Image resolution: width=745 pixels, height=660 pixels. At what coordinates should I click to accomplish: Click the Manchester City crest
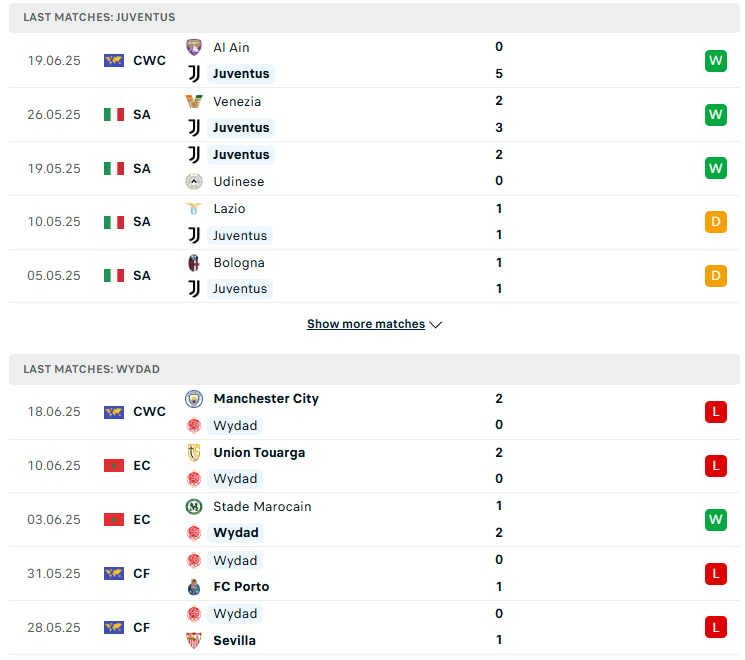193,399
